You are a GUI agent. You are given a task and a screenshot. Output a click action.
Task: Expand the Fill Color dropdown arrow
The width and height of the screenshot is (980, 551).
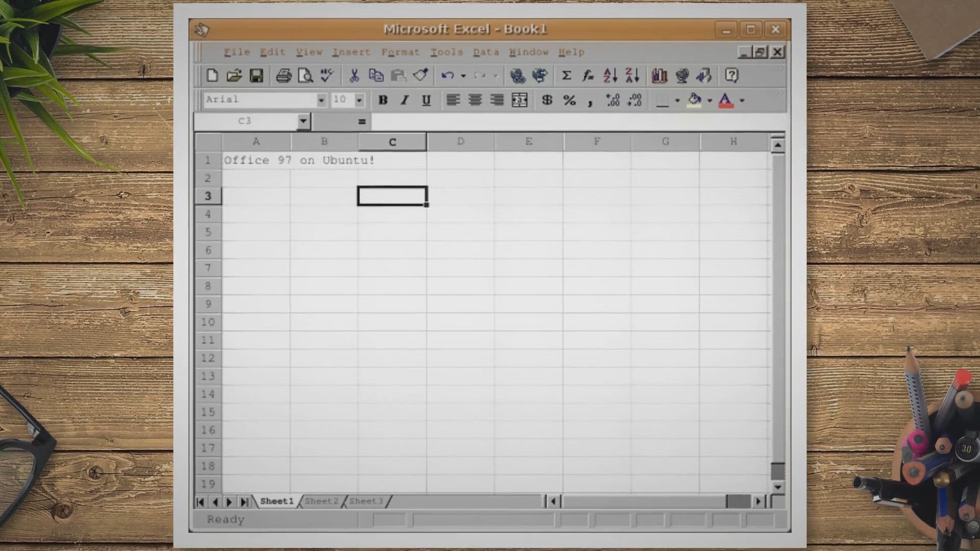(x=709, y=100)
